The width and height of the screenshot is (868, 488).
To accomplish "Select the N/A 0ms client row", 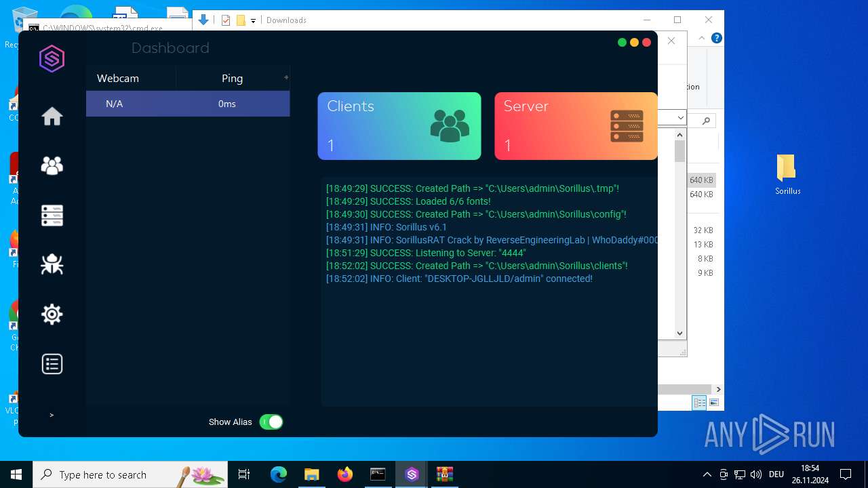I will coord(188,104).
